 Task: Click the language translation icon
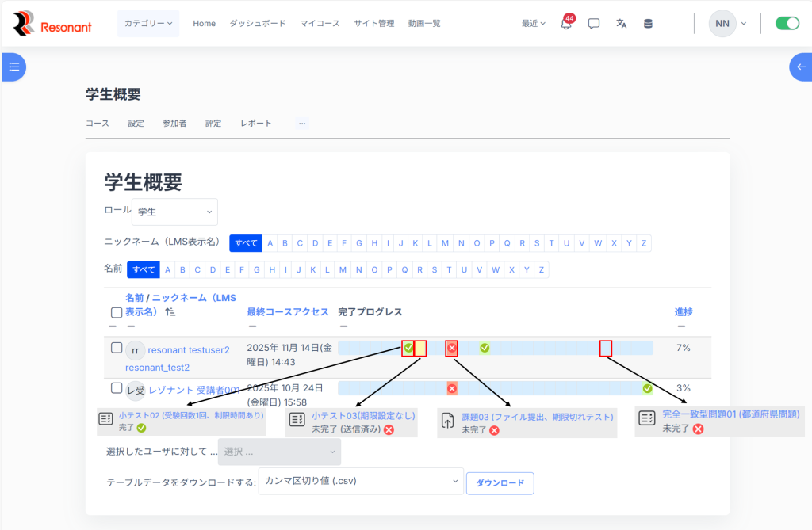621,24
